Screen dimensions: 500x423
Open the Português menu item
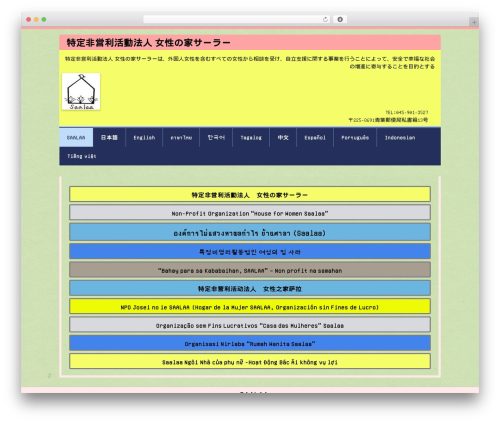point(355,137)
